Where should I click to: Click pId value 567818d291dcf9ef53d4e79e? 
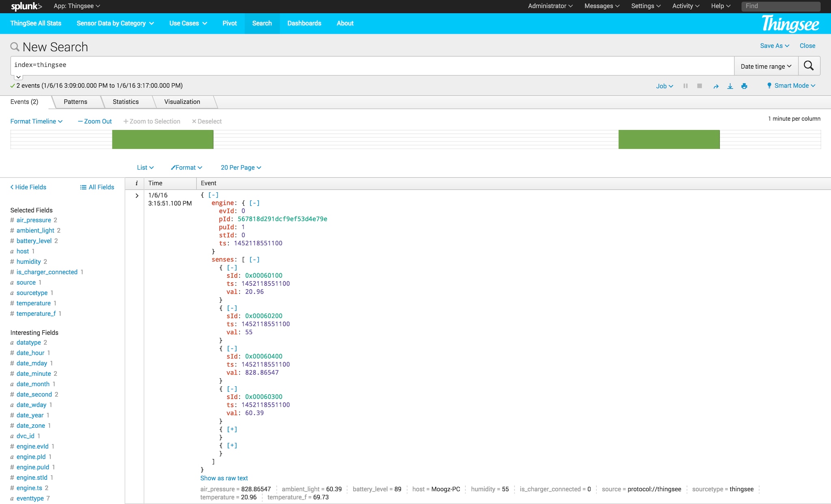click(282, 219)
